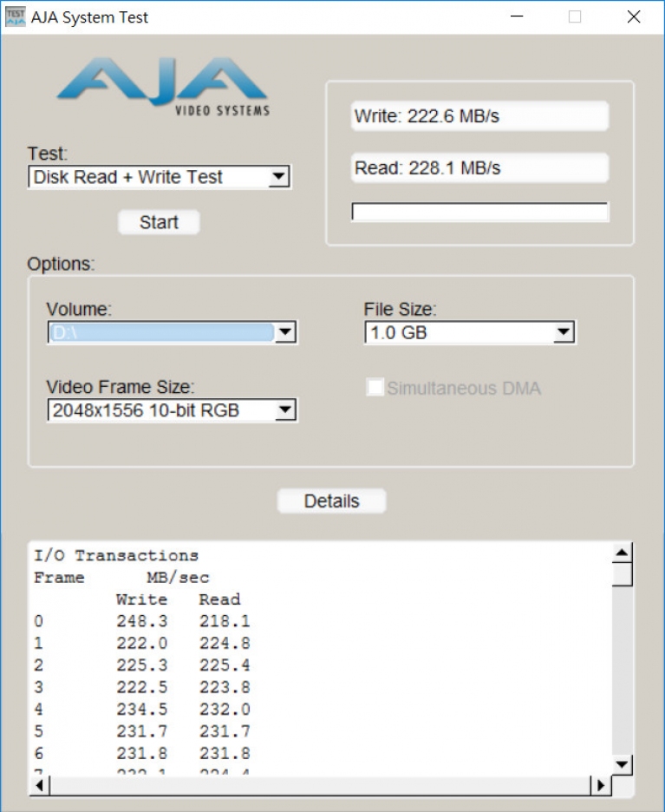Viewport: 665px width, 812px height.
Task: Expand the Volume D:\ dropdown arrow
Action: pos(285,332)
